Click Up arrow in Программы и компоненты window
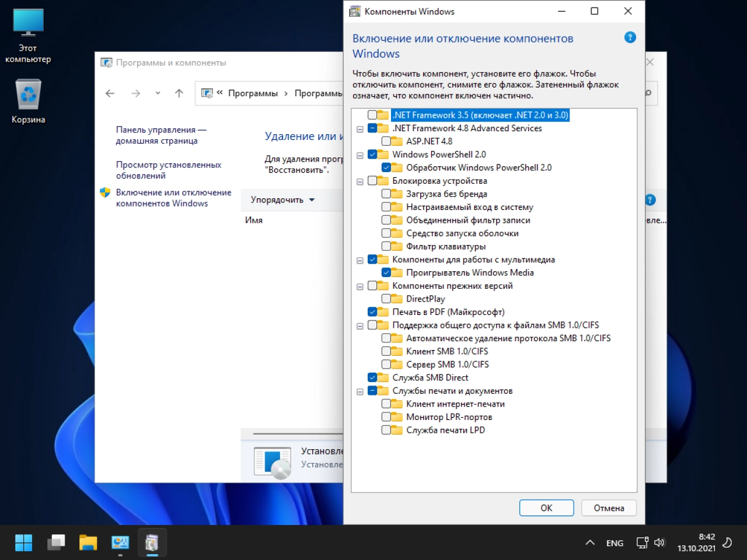The width and height of the screenshot is (747, 560). 179,93
